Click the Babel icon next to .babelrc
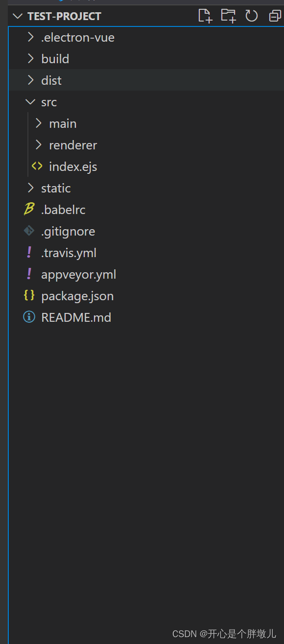This screenshot has width=284, height=644. tap(28, 209)
